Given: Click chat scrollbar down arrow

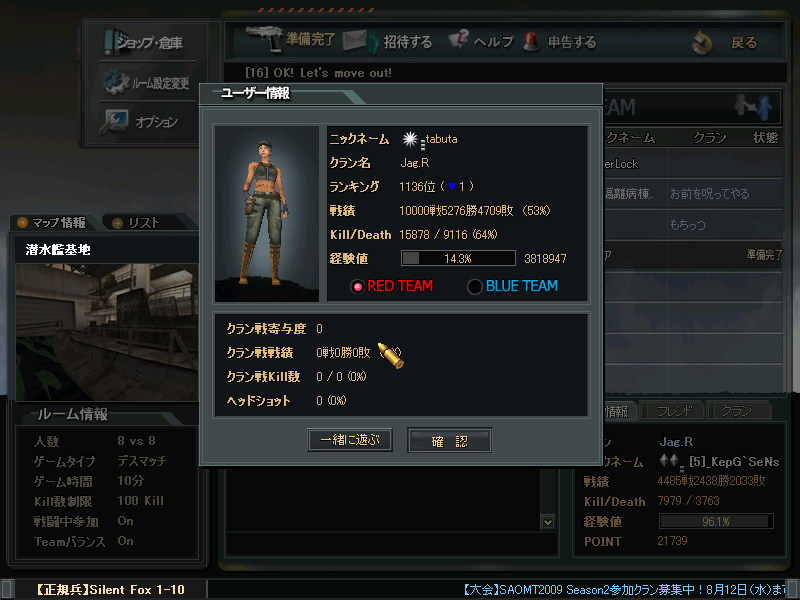Looking at the screenshot, I should pyautogui.click(x=548, y=522).
